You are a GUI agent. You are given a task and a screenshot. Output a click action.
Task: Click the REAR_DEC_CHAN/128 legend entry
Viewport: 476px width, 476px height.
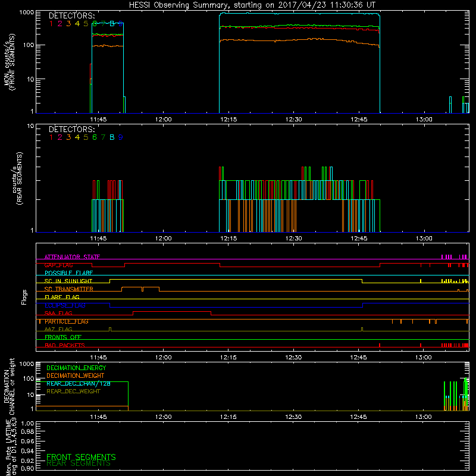click(79, 384)
